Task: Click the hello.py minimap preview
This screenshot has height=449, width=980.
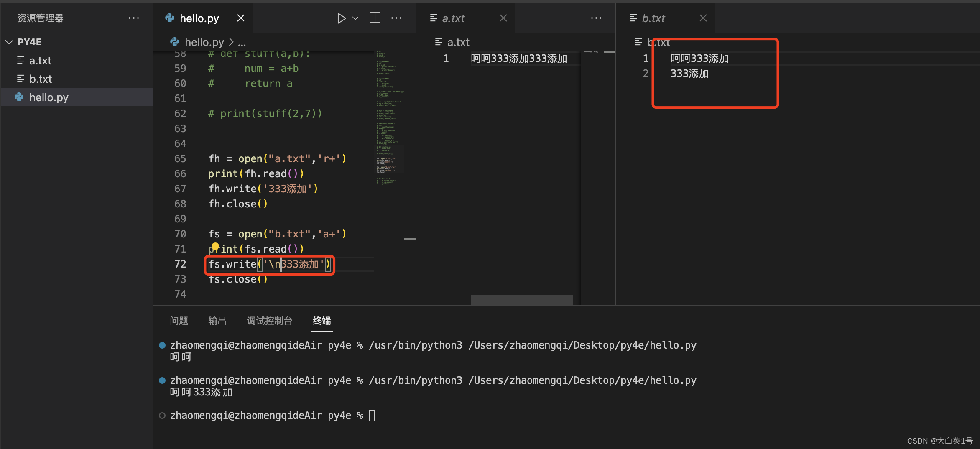Action: pos(389,117)
